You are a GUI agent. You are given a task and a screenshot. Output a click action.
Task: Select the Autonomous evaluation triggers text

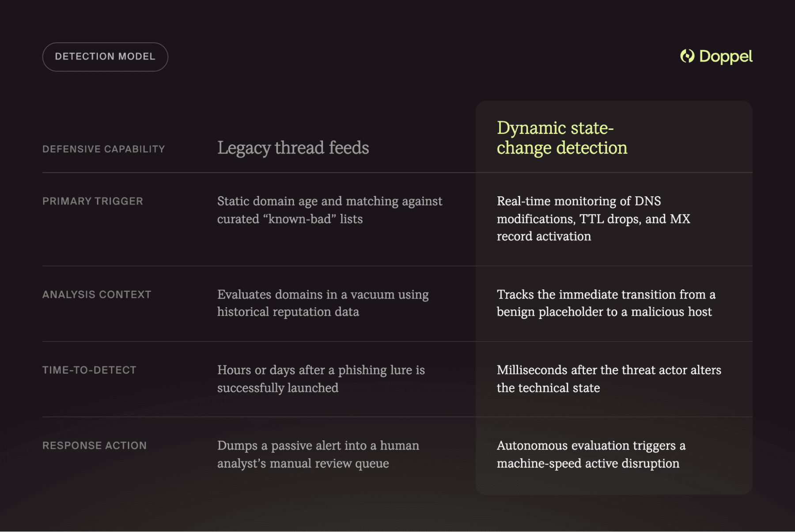click(x=591, y=454)
